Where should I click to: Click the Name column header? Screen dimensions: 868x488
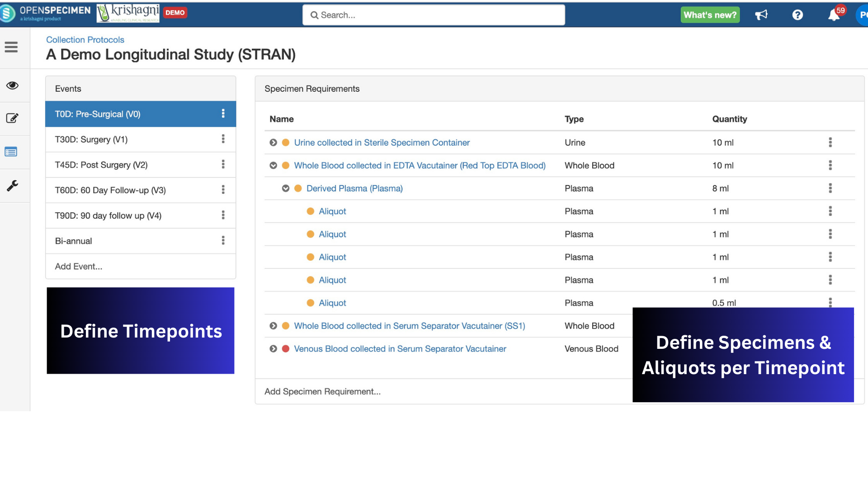click(x=281, y=119)
